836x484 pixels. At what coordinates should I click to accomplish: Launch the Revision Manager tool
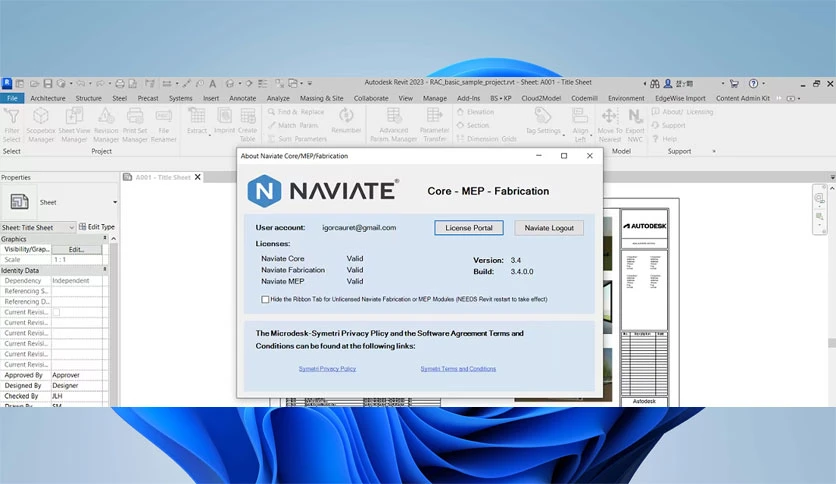pos(106,125)
